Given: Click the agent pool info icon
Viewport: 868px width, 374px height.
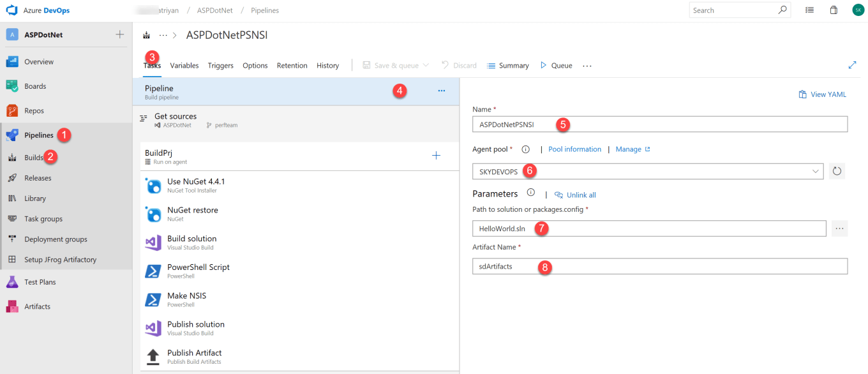Looking at the screenshot, I should pos(526,149).
